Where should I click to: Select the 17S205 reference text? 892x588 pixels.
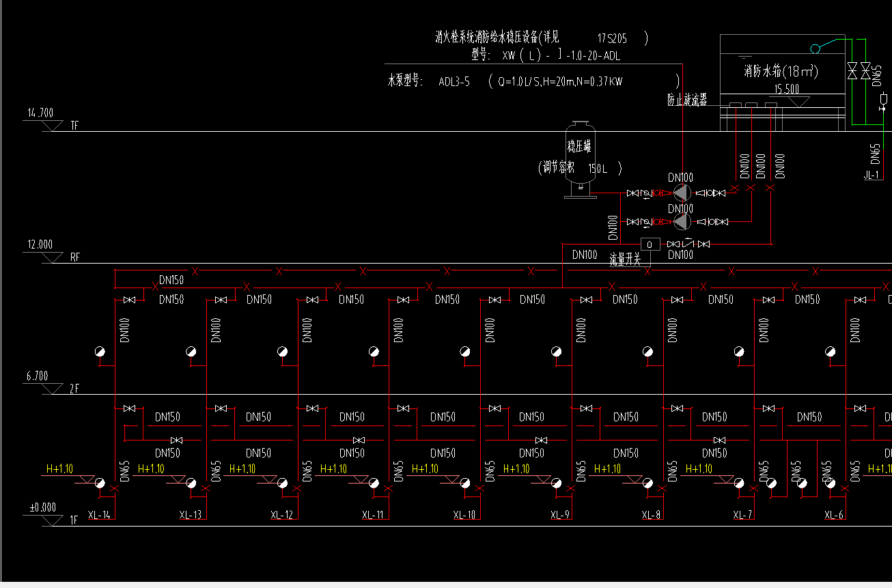coord(613,38)
